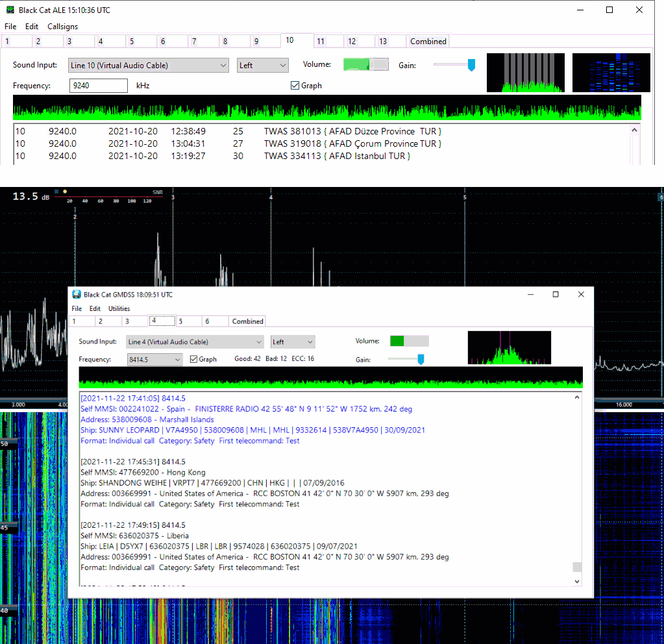Click Black Cat GMDSS app icon

coord(77,295)
